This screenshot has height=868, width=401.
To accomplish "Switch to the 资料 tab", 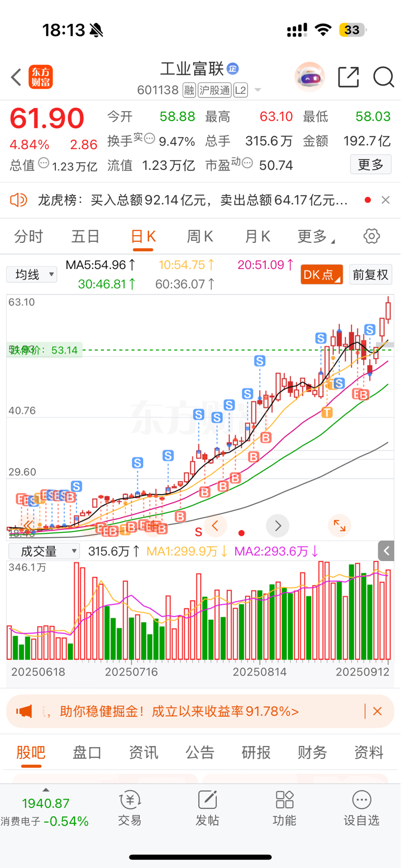I will click(x=369, y=752).
